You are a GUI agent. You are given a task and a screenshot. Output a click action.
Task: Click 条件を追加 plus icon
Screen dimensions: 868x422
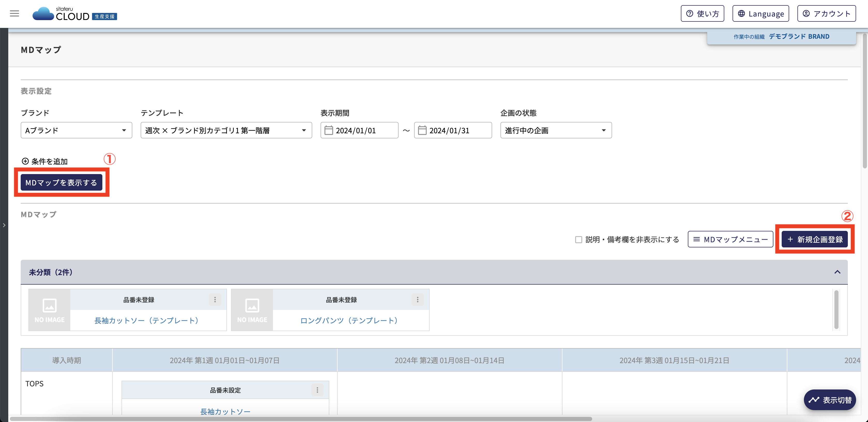(x=25, y=161)
